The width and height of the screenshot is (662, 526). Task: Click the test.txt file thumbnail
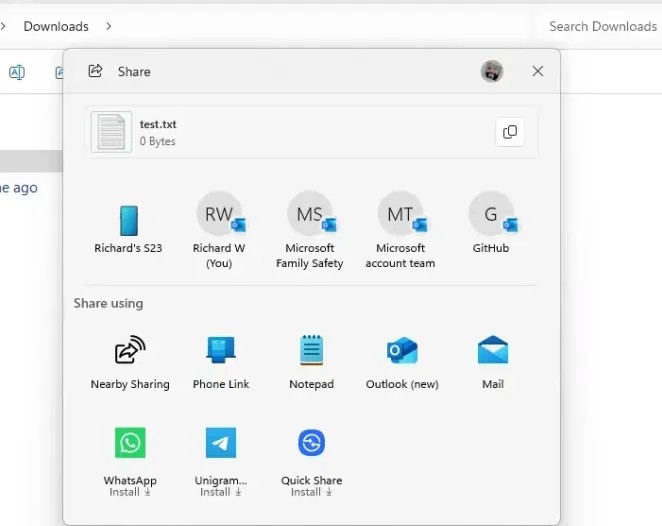(111, 132)
